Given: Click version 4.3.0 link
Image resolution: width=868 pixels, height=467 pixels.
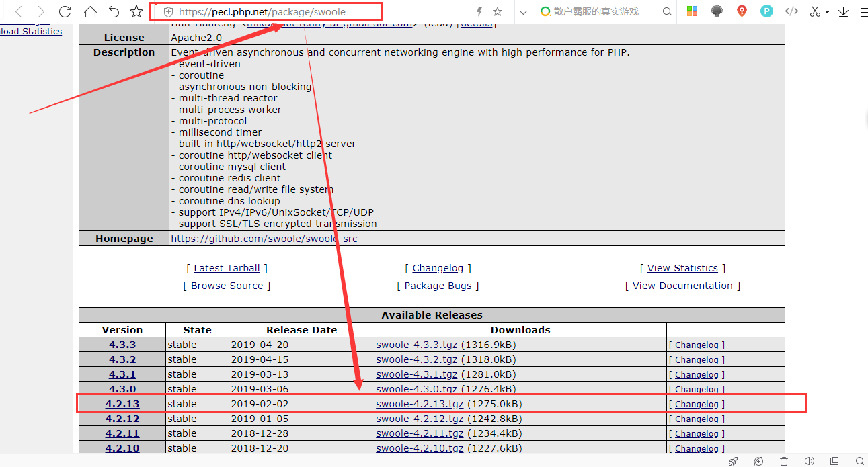Looking at the screenshot, I should 122,389.
